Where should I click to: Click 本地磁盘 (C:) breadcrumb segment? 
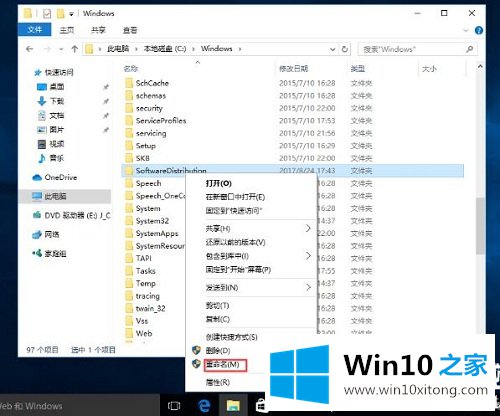click(165, 49)
